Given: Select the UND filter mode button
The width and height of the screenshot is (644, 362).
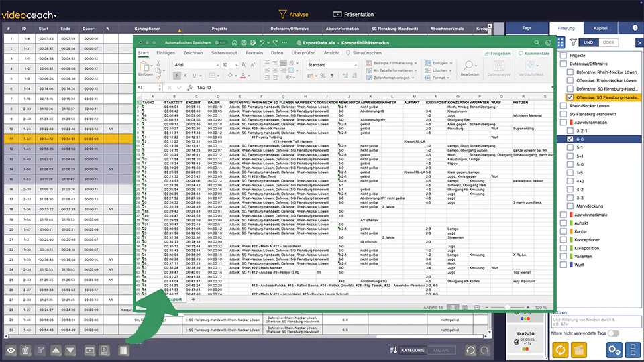Looking at the screenshot, I should 588,42.
